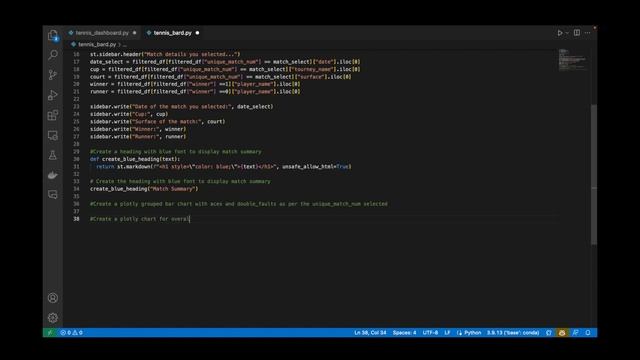This screenshot has width=640, height=360.
Task: Close the tennis_bard.py tab via unsaved dot
Action: tap(198, 33)
